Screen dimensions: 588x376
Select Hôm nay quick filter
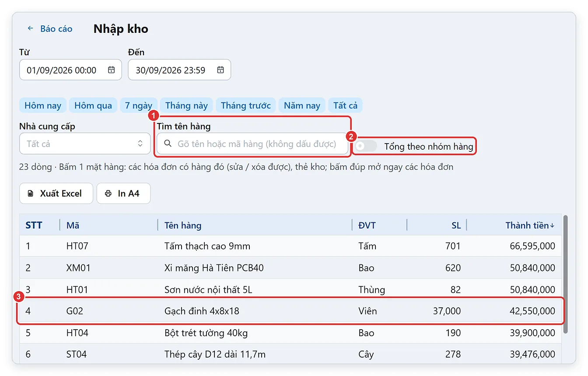43,105
